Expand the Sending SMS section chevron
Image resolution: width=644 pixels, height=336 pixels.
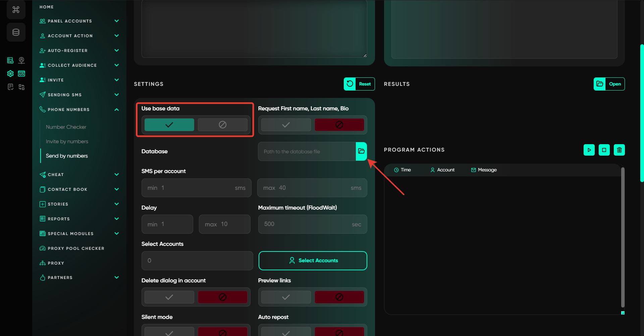point(116,95)
